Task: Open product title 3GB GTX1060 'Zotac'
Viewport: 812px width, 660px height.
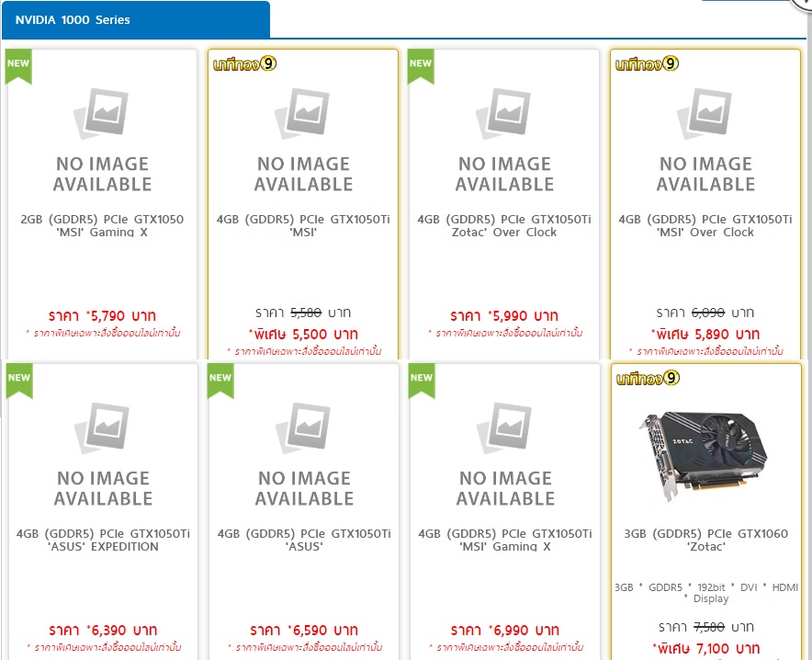Action: [x=705, y=540]
